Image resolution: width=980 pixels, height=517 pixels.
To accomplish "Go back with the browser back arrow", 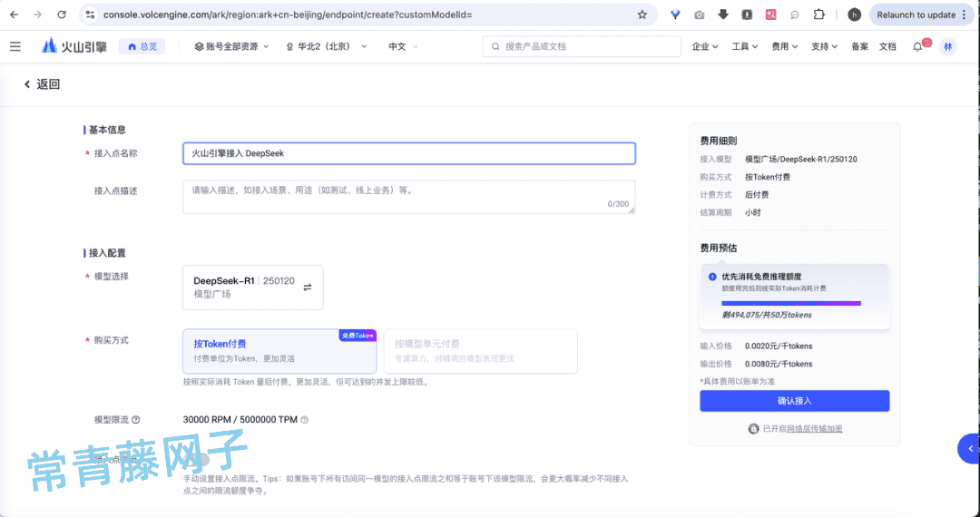I will [14, 15].
